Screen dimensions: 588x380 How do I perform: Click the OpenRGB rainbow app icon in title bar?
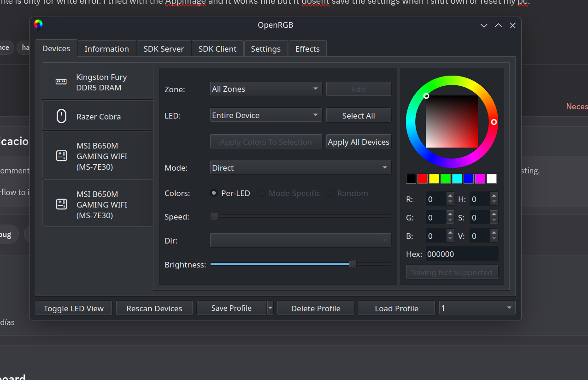tap(38, 24)
